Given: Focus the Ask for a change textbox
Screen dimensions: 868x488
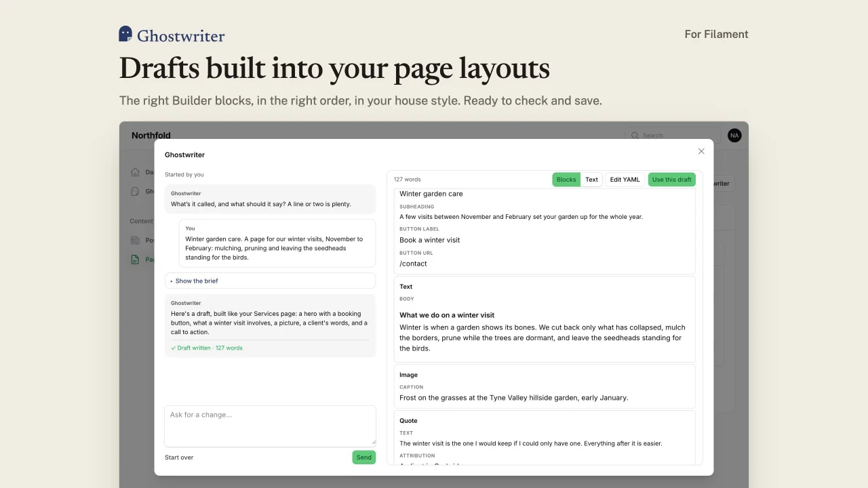Looking at the screenshot, I should click(270, 426).
